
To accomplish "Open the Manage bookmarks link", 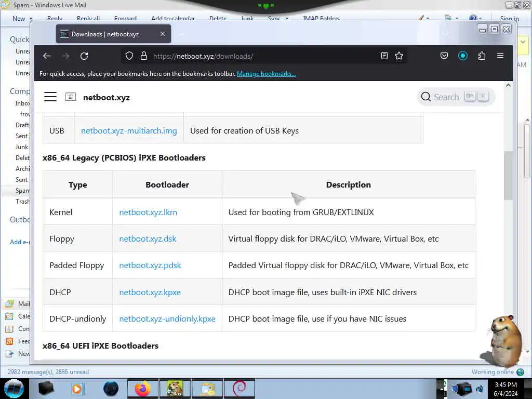I will (x=267, y=74).
